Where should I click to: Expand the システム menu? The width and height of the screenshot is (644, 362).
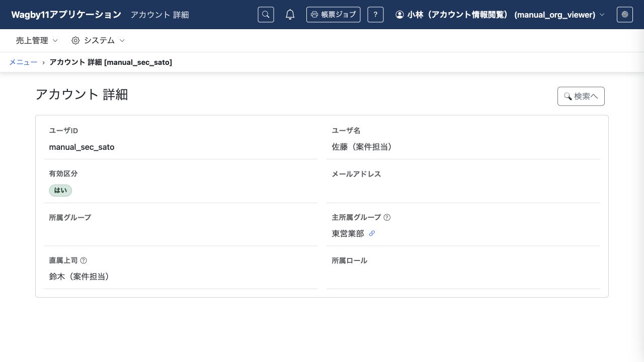(98, 40)
